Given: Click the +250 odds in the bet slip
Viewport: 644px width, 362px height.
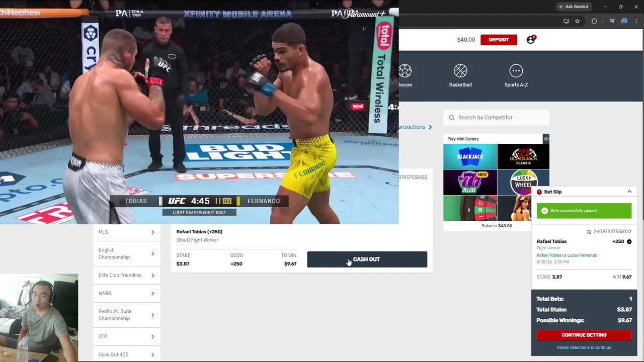Looking at the screenshot, I should pyautogui.click(x=618, y=241).
